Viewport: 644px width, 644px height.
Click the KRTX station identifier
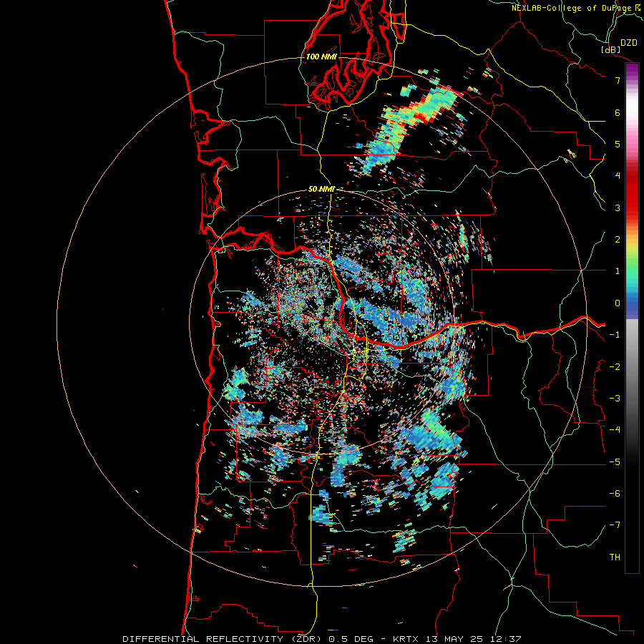pos(406,639)
